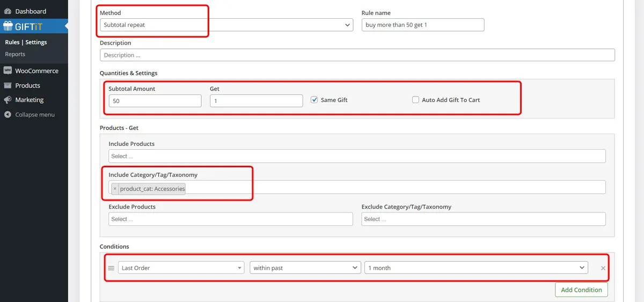Click the Subtotal Amount field
The height and width of the screenshot is (302, 644).
coord(155,101)
